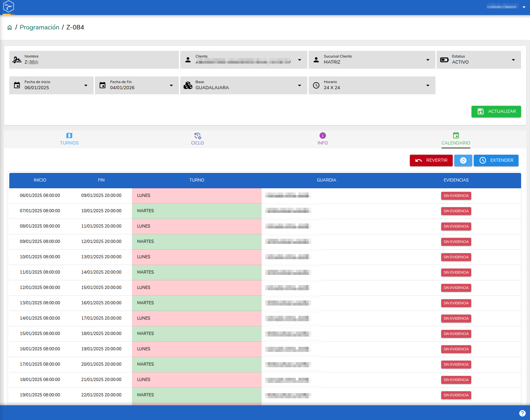Viewport: 530px width, 420px height.
Task: Click SIN EVIDENCIA for 06/01/2025 row
Action: tap(456, 196)
